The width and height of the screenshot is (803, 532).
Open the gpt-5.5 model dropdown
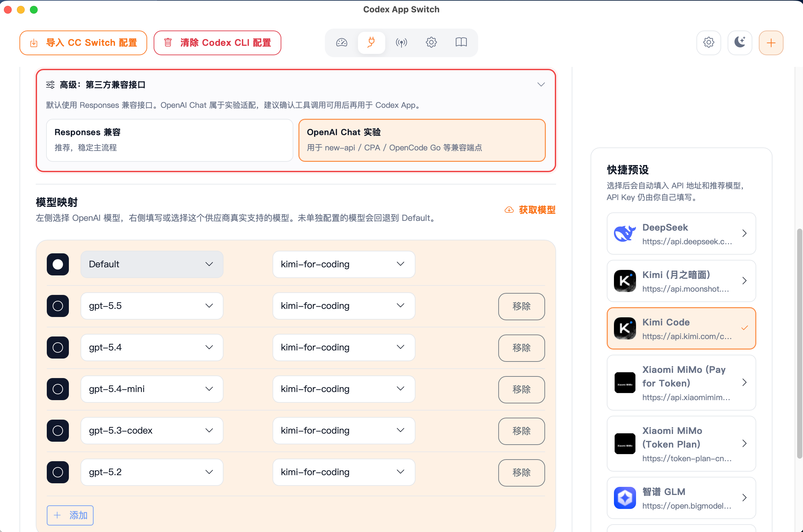click(152, 306)
